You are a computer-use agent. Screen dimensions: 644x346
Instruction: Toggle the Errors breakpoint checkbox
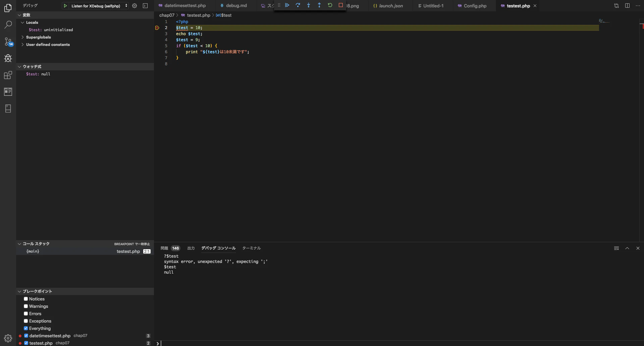tap(26, 314)
